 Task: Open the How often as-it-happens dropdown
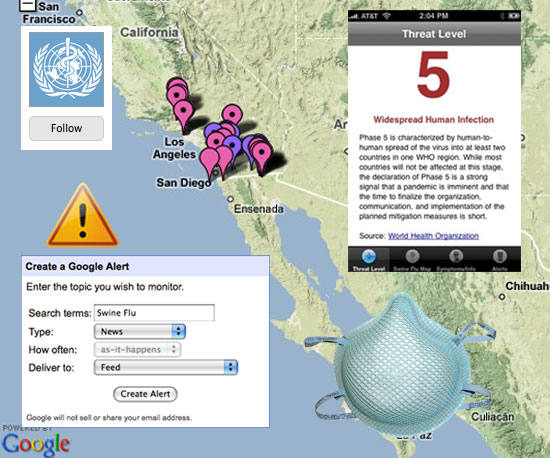(x=137, y=350)
